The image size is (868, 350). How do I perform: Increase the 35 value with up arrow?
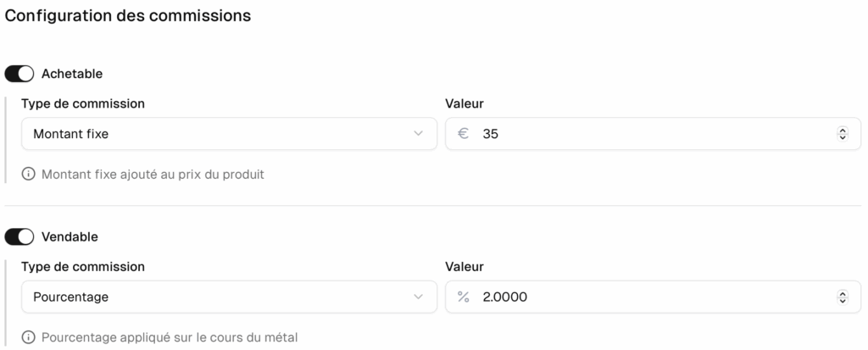click(843, 131)
